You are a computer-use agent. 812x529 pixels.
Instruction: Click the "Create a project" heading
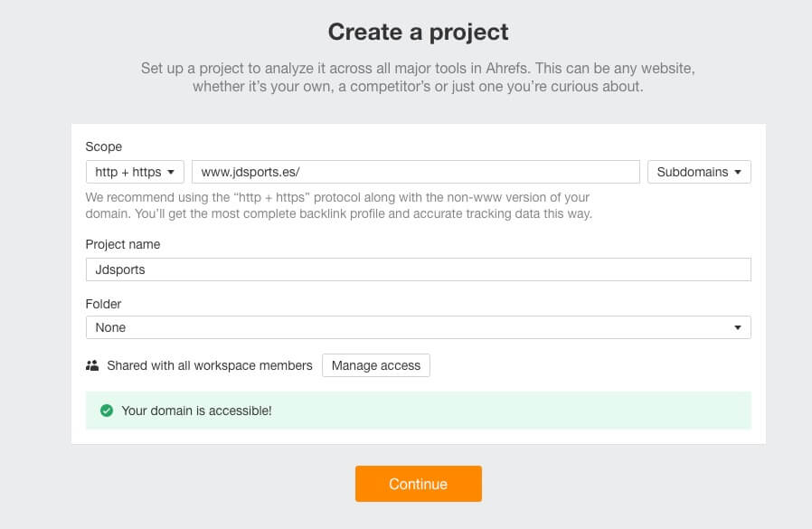(x=418, y=33)
